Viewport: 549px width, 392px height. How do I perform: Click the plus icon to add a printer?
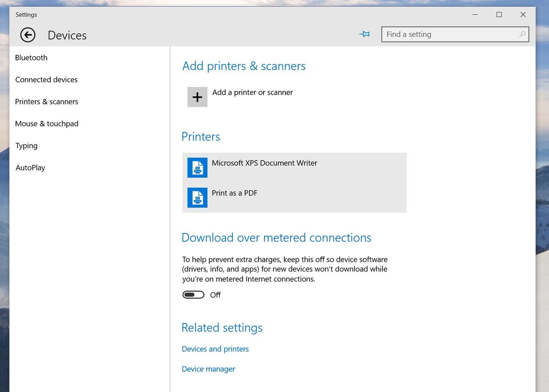coord(197,97)
